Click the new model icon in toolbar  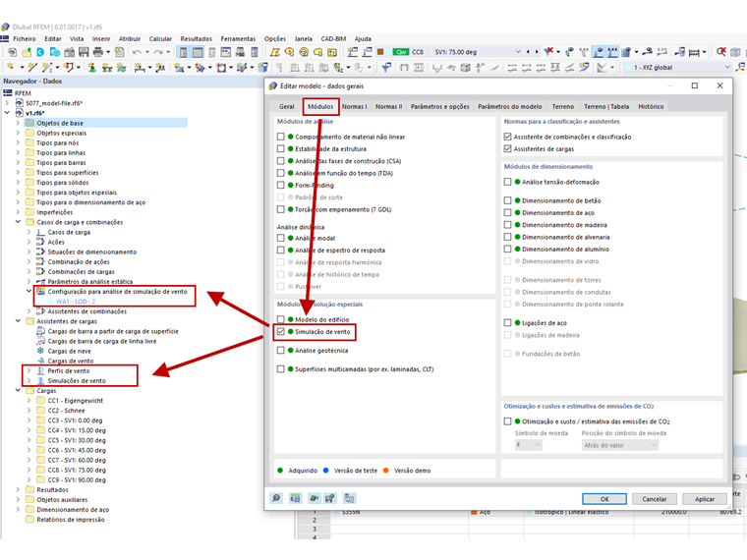(12, 52)
